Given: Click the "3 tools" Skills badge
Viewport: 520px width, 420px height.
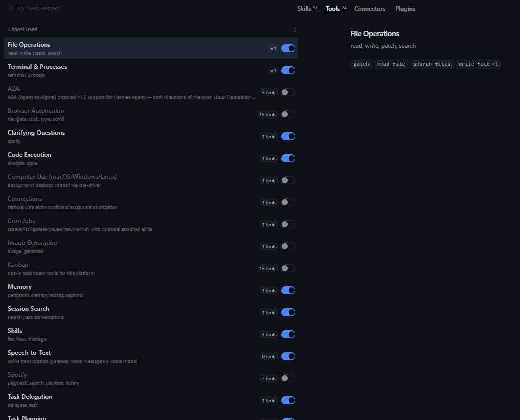Looking at the screenshot, I should (x=269, y=334).
